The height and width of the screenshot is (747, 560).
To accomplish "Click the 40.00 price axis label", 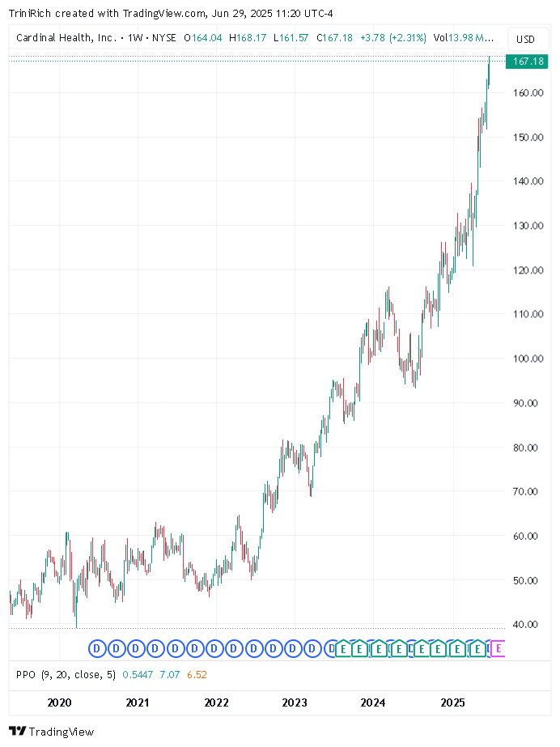I will (525, 625).
